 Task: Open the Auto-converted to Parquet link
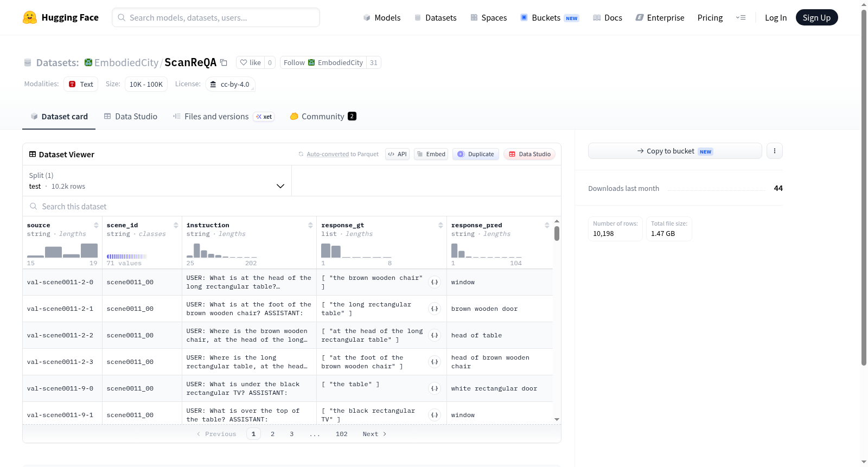[328, 154]
